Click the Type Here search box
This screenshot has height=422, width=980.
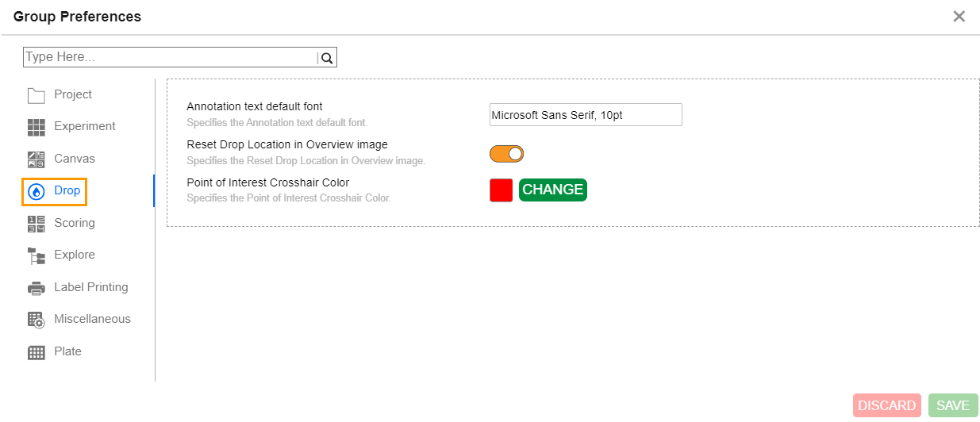point(170,57)
